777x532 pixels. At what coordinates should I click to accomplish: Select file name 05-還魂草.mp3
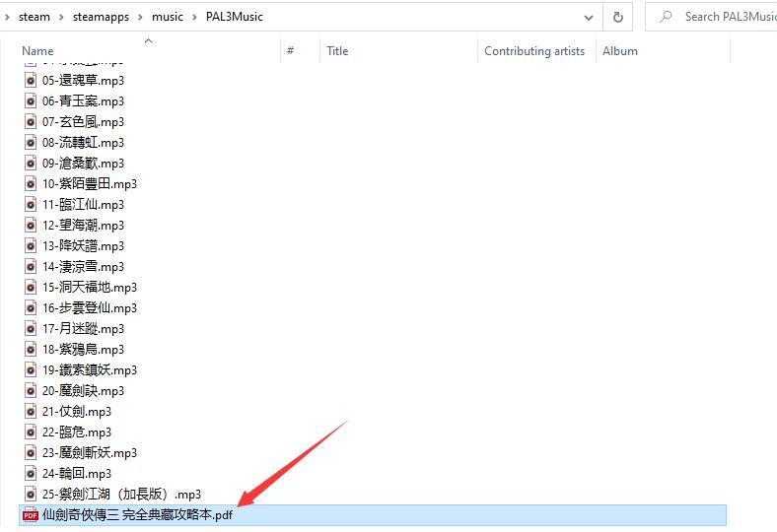[83, 80]
